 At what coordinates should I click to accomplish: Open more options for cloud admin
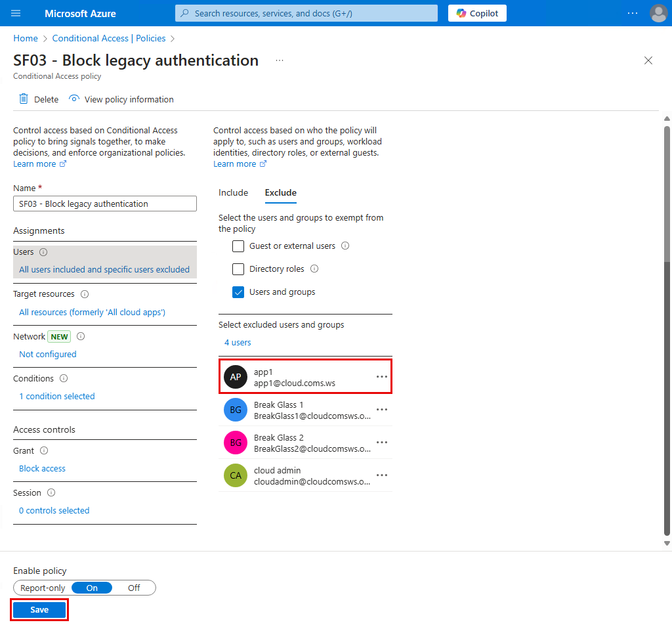pyautogui.click(x=381, y=475)
